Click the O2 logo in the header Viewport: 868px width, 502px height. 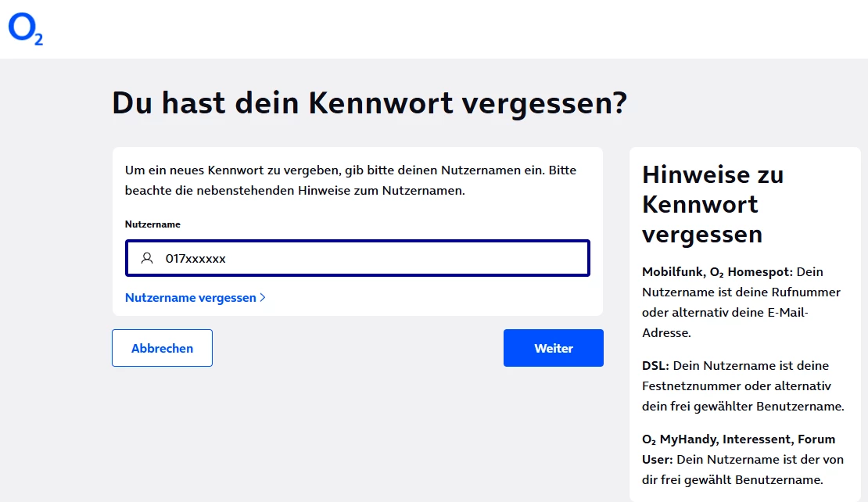click(x=25, y=29)
